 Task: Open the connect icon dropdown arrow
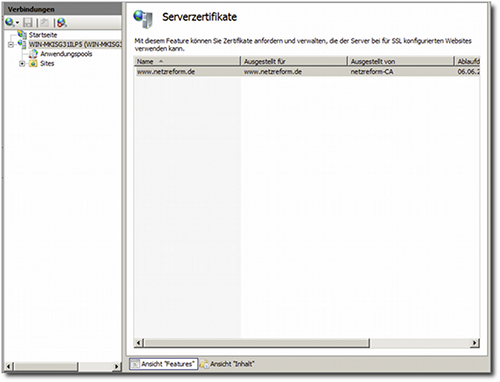coord(17,23)
